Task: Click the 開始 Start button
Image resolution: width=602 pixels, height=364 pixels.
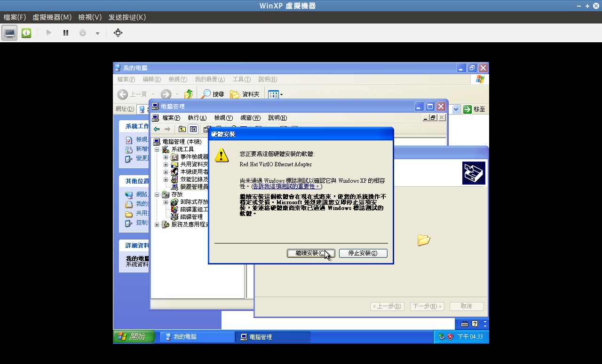Action: coord(134,337)
